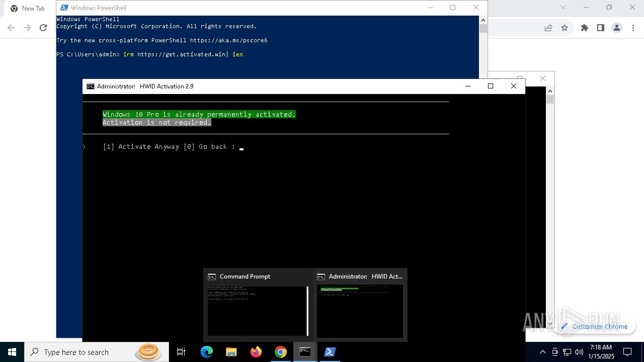Click the Chrome reload page button
Viewport: 644px width, 362px height.
click(43, 28)
